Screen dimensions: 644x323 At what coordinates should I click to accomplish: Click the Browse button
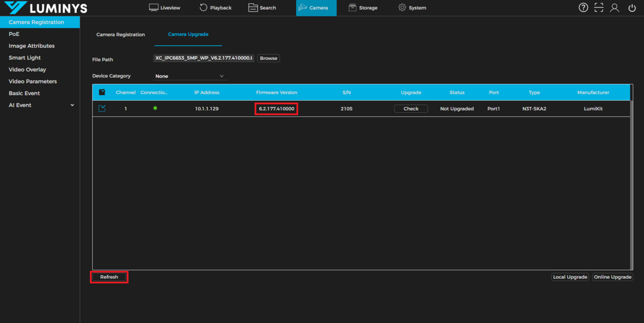tap(268, 58)
